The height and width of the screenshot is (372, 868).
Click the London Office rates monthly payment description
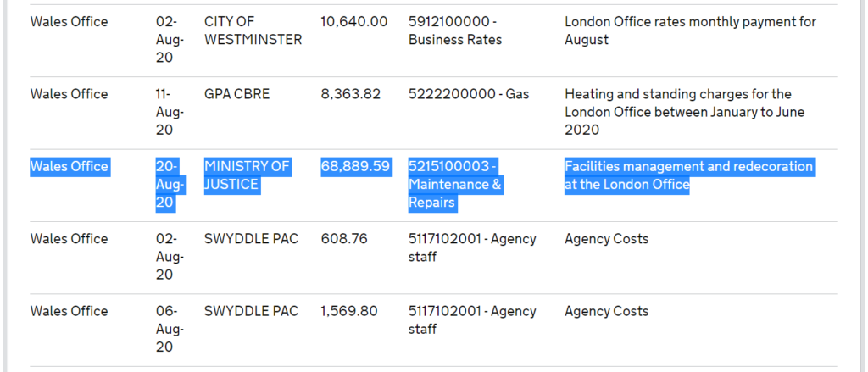coord(690,31)
